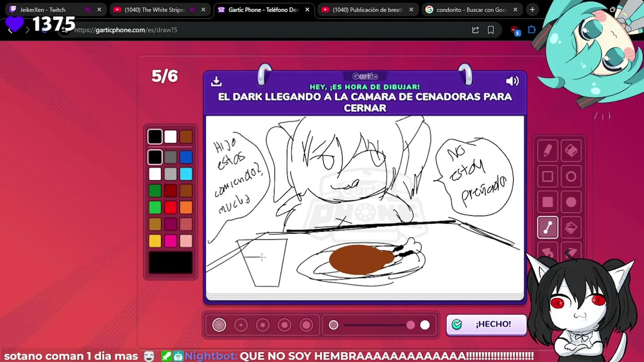Close the JeikerXen - Twitch tab
The height and width of the screenshot is (362, 644).
[99, 10]
